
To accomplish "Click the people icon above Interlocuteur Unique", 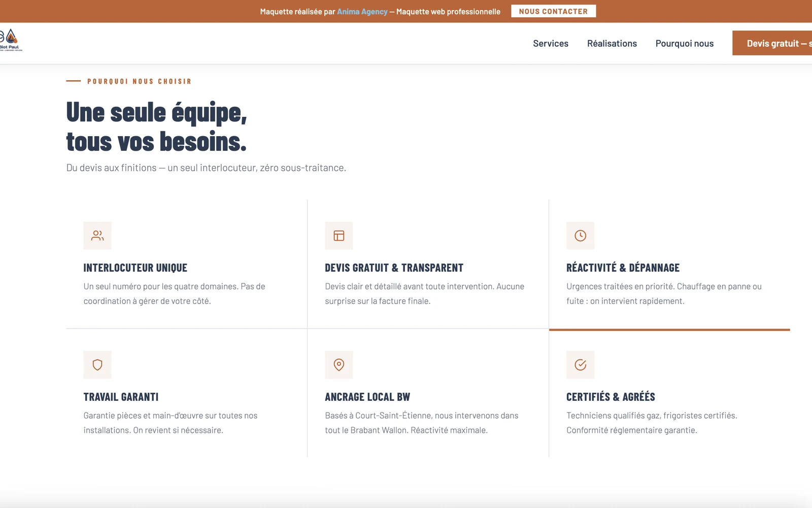I will [x=97, y=235].
